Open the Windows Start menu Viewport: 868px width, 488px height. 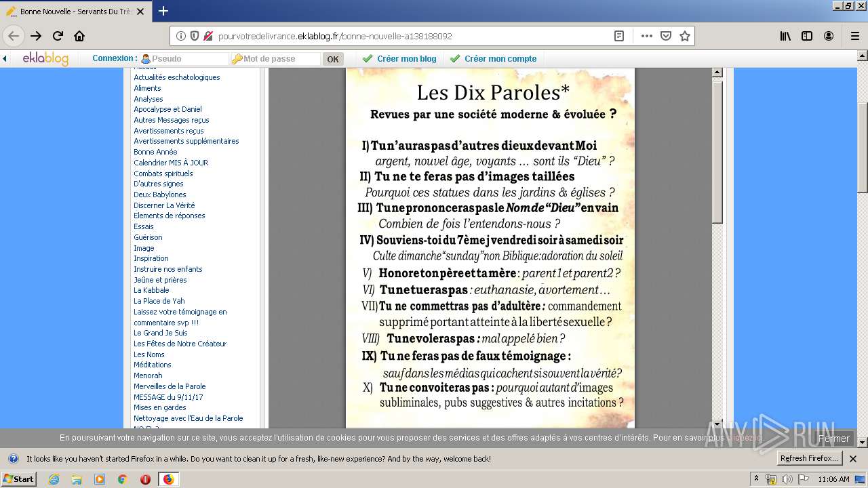pos(19,479)
